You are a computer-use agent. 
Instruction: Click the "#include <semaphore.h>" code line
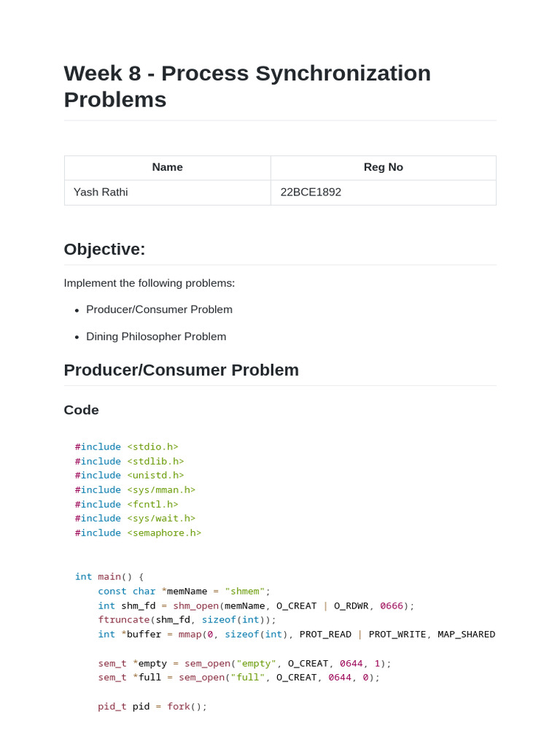[138, 533]
